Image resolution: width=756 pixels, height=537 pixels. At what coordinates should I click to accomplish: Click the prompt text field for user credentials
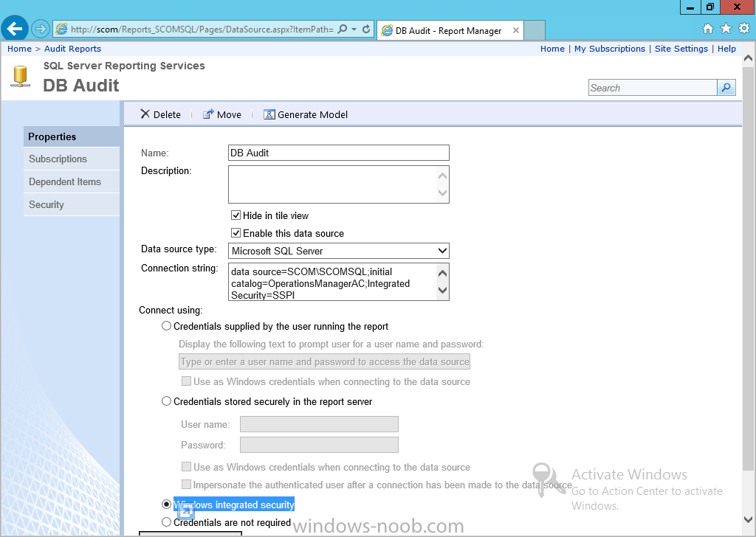325,361
